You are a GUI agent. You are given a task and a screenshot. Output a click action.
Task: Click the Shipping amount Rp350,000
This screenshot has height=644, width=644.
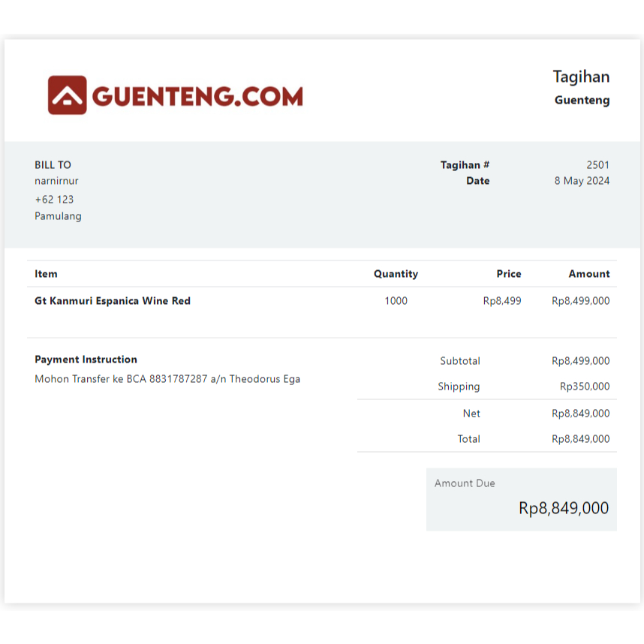[584, 387]
